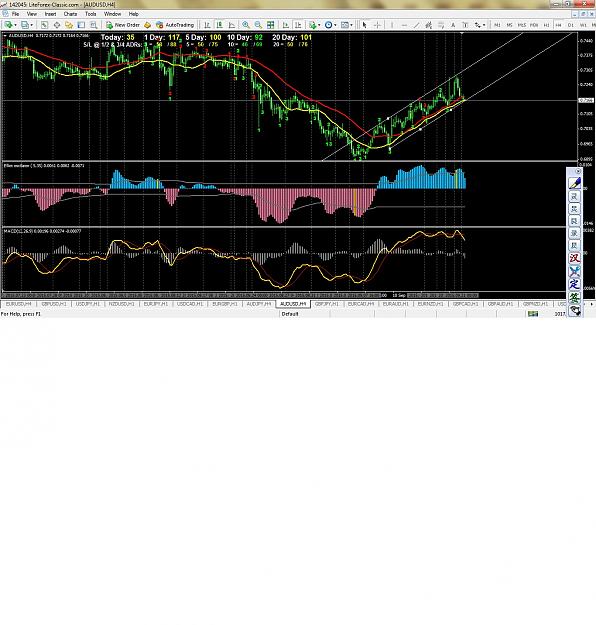Open the GBPJPY,H1 chart tab

[x=327, y=304]
